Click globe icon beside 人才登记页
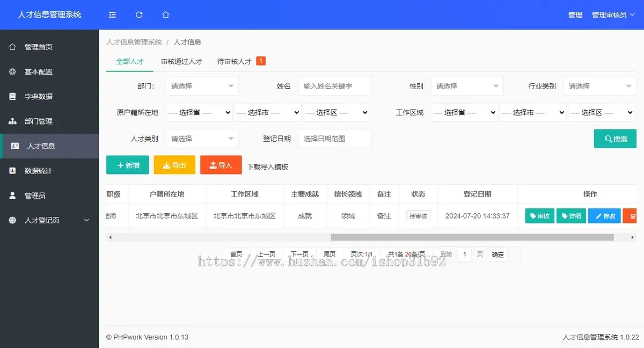Image resolution: width=644 pixels, height=348 pixels. tap(12, 220)
